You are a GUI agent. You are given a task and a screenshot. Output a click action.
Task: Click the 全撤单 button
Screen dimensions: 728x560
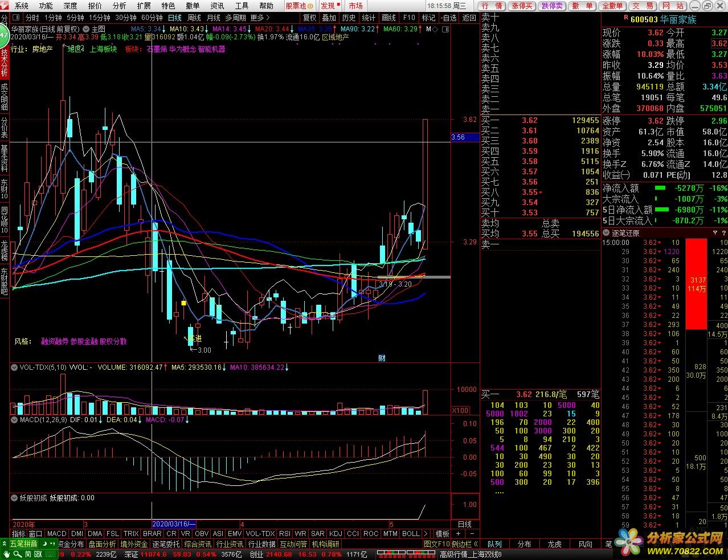click(x=612, y=6)
